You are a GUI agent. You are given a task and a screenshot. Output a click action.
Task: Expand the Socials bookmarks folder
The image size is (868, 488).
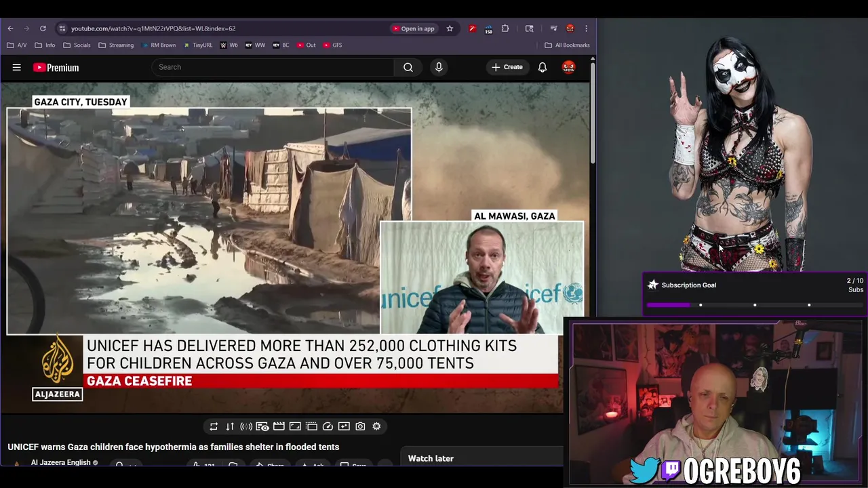77,45
